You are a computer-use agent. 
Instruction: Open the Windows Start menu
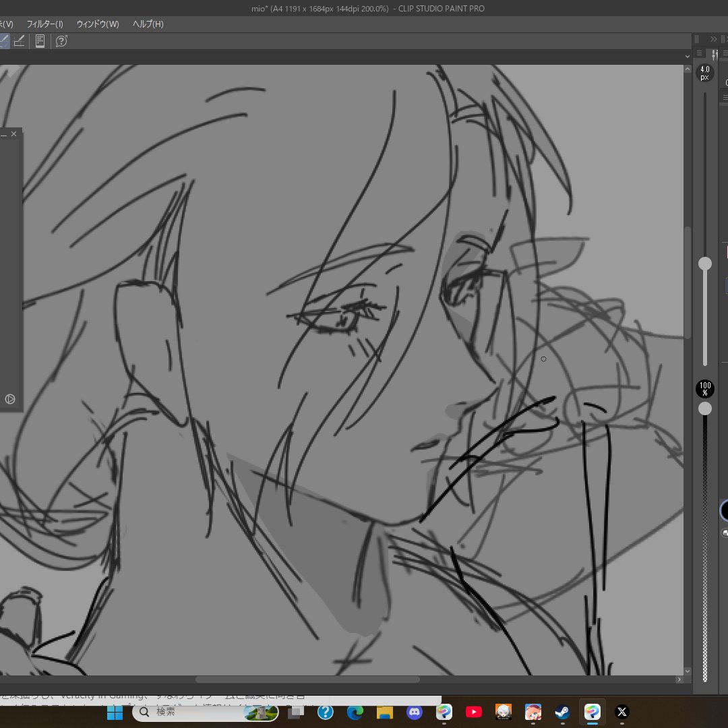[x=115, y=712]
